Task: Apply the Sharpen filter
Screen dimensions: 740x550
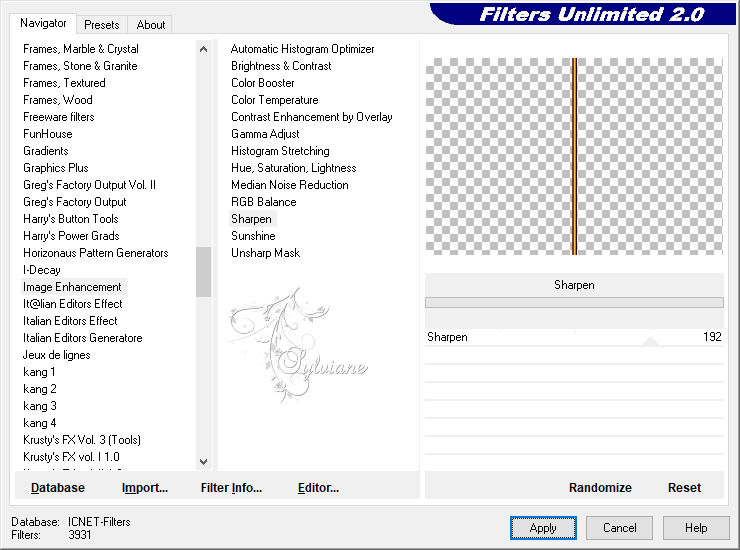Action: coord(543,528)
